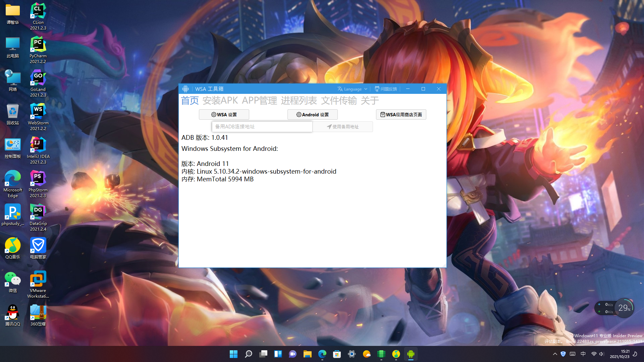Click the taskbar volume speaker icon
This screenshot has height=362, width=644.
tap(601, 354)
